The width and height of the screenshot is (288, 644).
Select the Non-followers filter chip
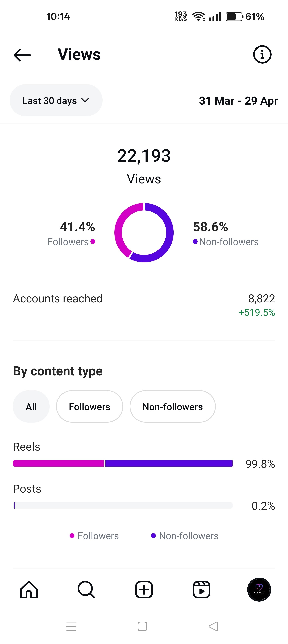click(173, 407)
